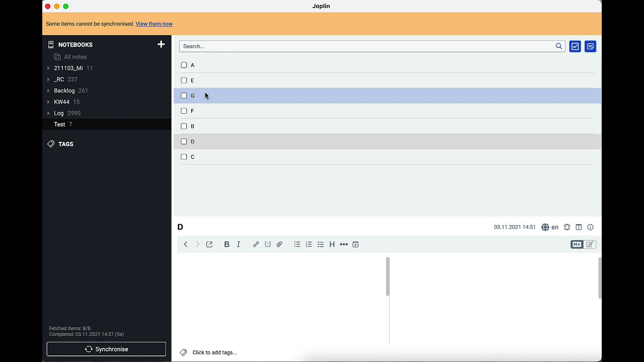The width and height of the screenshot is (644, 362).
Task: Check the to-do C checkbox
Action: 184,156
